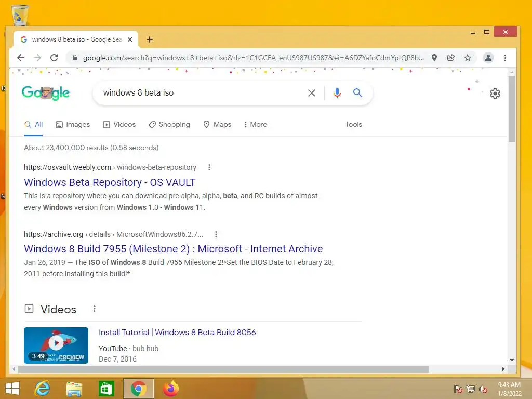Open the Chrome three-dot menu
The image size is (532, 399).
[505, 58]
